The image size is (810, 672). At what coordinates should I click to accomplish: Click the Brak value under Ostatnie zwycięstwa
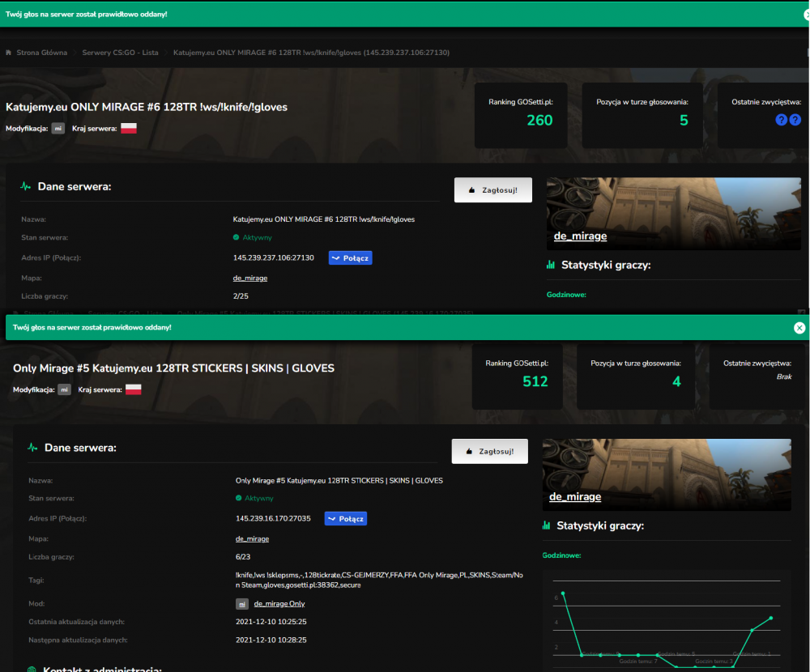tap(783, 377)
